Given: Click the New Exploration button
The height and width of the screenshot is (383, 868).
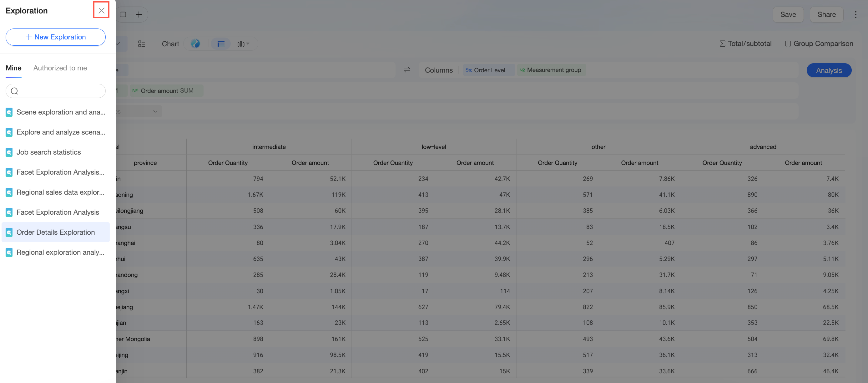Looking at the screenshot, I should pyautogui.click(x=56, y=37).
